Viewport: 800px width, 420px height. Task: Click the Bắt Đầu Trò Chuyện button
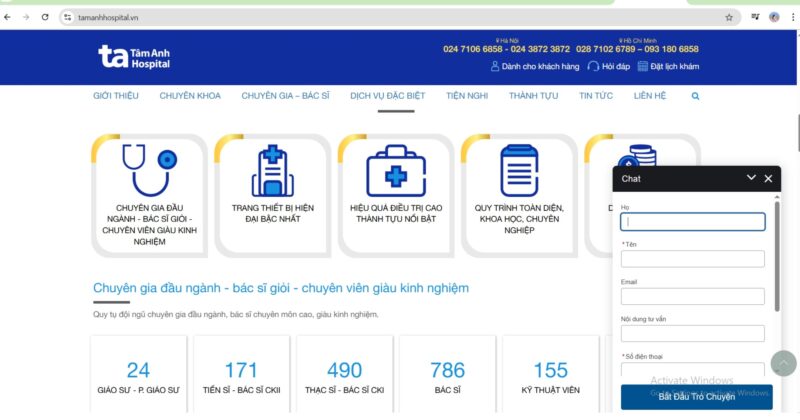click(x=696, y=397)
